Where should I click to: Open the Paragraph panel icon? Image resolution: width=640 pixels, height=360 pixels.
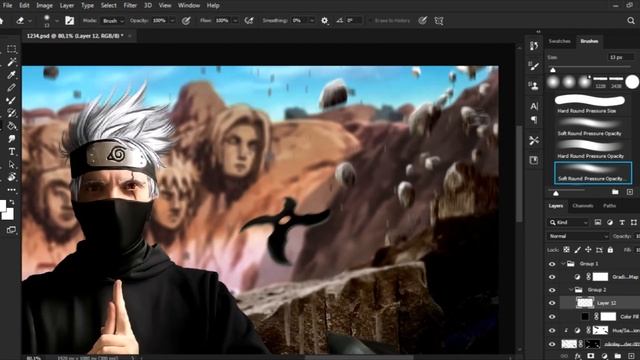[534, 120]
